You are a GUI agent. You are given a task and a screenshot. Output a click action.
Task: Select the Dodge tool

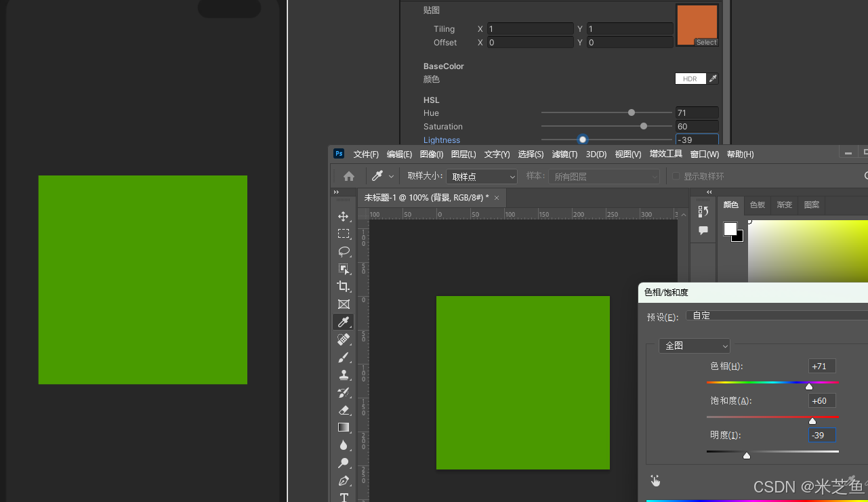tap(344, 463)
